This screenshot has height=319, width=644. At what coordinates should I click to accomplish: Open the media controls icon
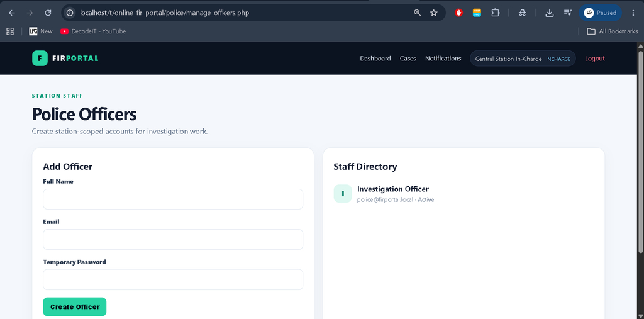[568, 13]
